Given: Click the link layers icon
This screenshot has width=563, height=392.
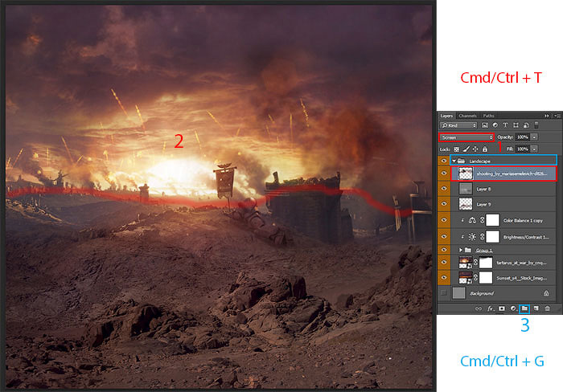Looking at the screenshot, I should click(x=479, y=308).
